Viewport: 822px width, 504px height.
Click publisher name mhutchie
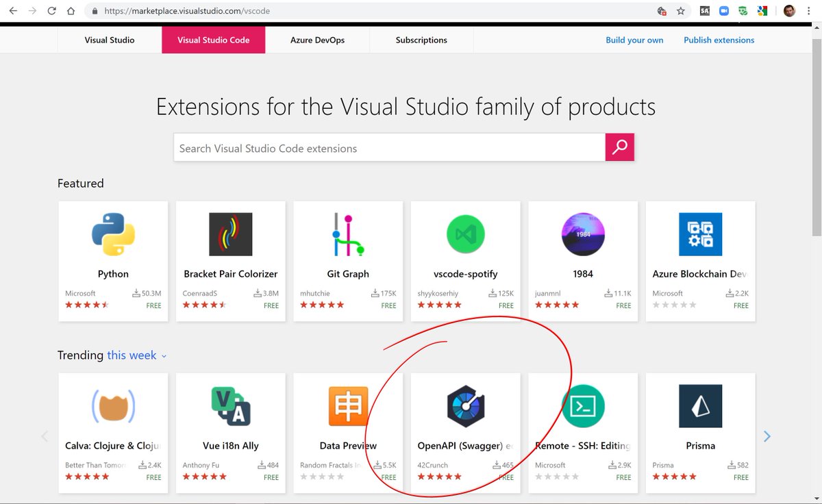coord(314,293)
